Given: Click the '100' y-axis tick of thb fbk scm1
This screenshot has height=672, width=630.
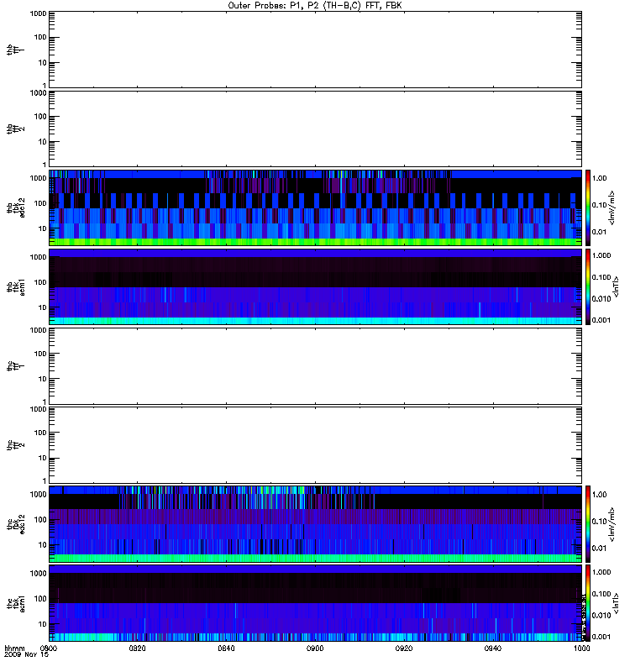Looking at the screenshot, I should (40, 282).
